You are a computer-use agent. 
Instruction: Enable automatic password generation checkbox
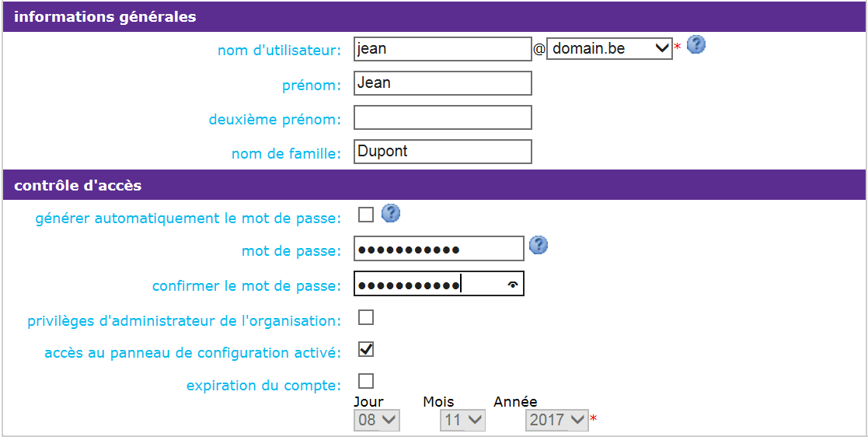366,215
